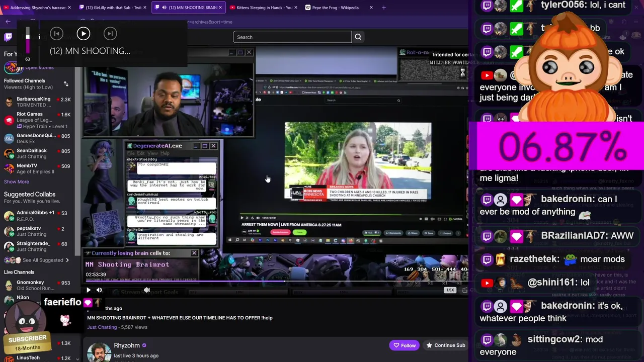Open Rhyzohm profile avatar
The image size is (644, 362).
99,352
